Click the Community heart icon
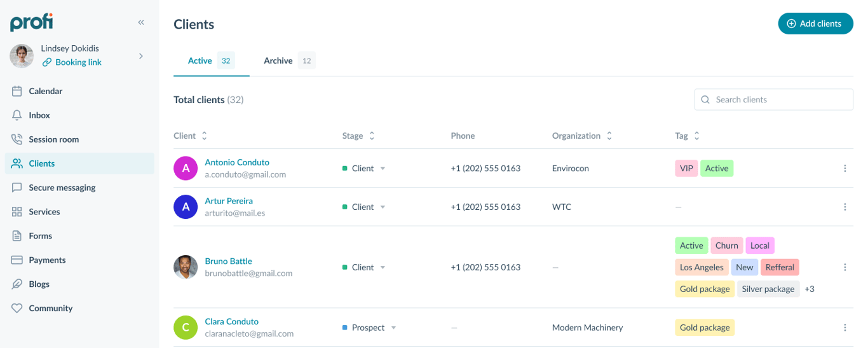The image size is (868, 348). pos(17,309)
